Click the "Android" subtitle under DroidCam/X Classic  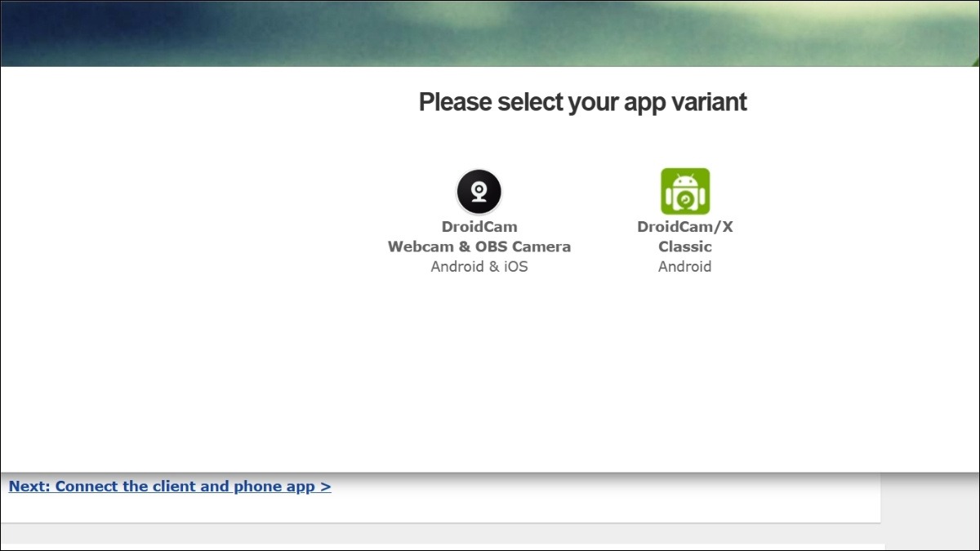(x=685, y=267)
